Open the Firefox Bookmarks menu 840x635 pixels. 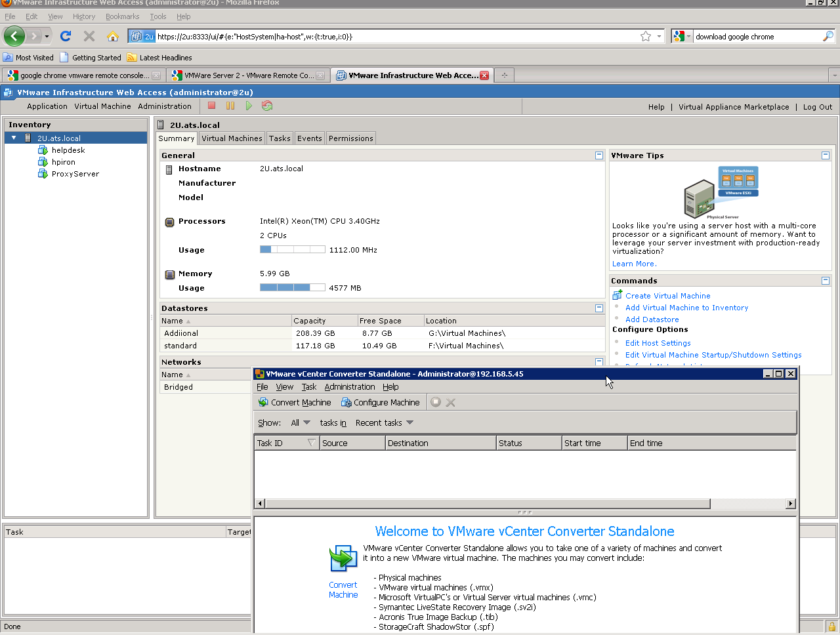click(123, 16)
